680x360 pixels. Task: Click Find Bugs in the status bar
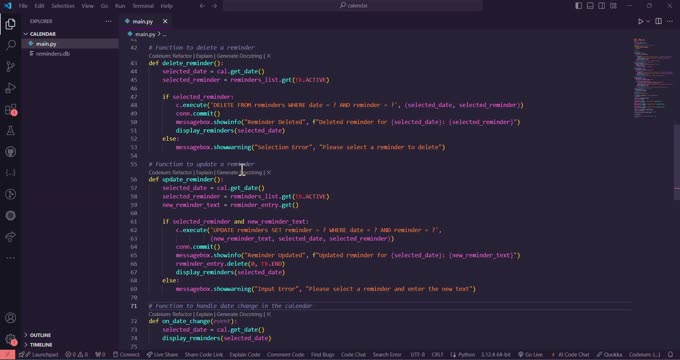[322, 355]
